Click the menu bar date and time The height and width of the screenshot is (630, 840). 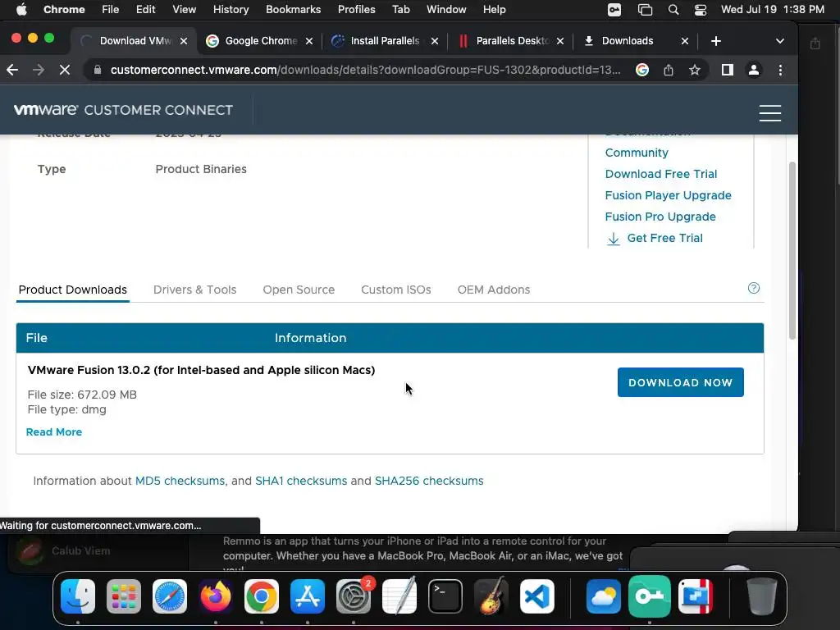point(773,10)
